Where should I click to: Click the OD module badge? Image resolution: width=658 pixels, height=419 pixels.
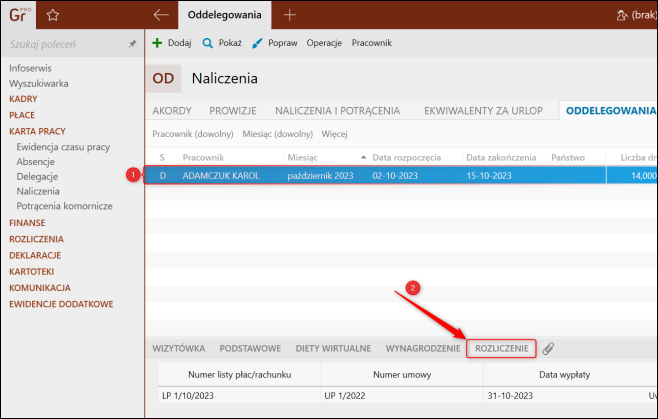(x=163, y=79)
